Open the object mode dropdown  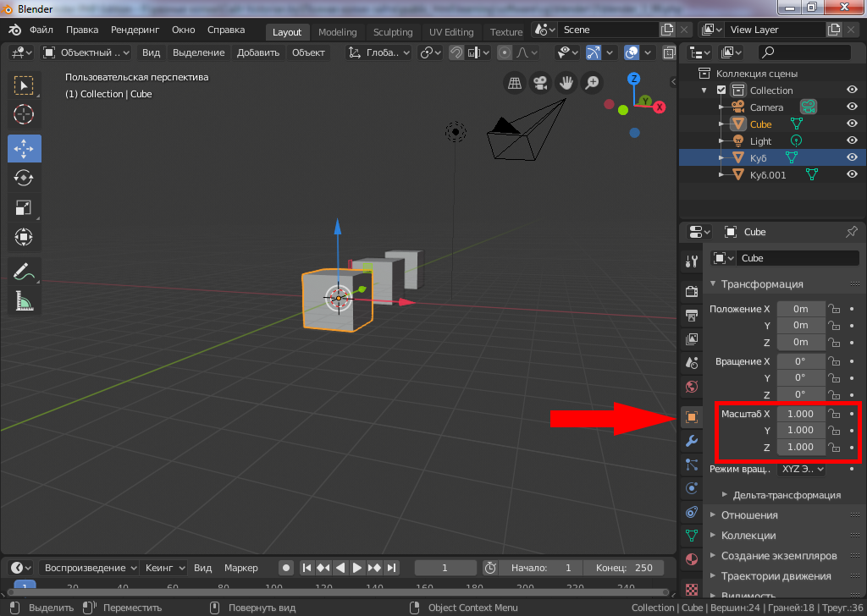point(86,52)
